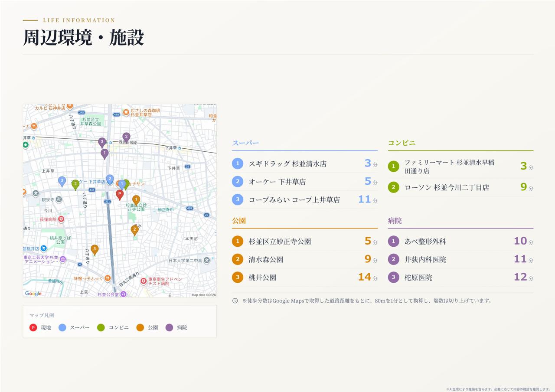
Task: Click the orange badge beside 杉並区立妙正寺公園
Action: click(x=238, y=241)
